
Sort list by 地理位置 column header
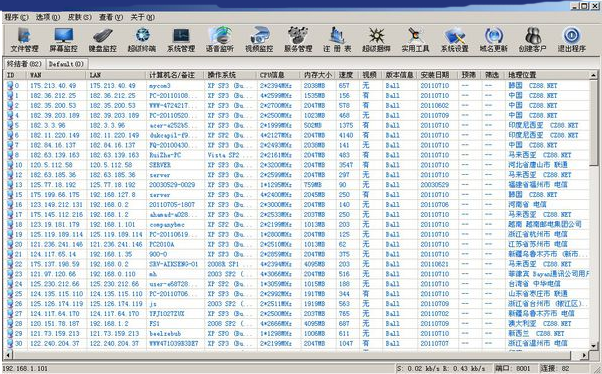pos(546,75)
